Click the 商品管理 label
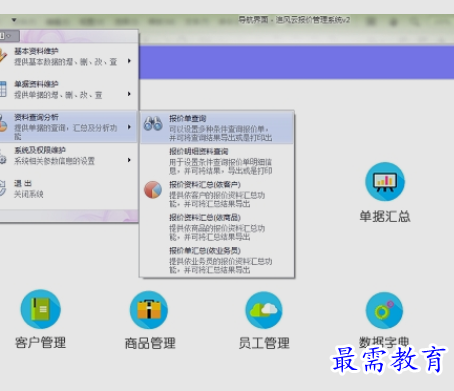 (x=150, y=343)
